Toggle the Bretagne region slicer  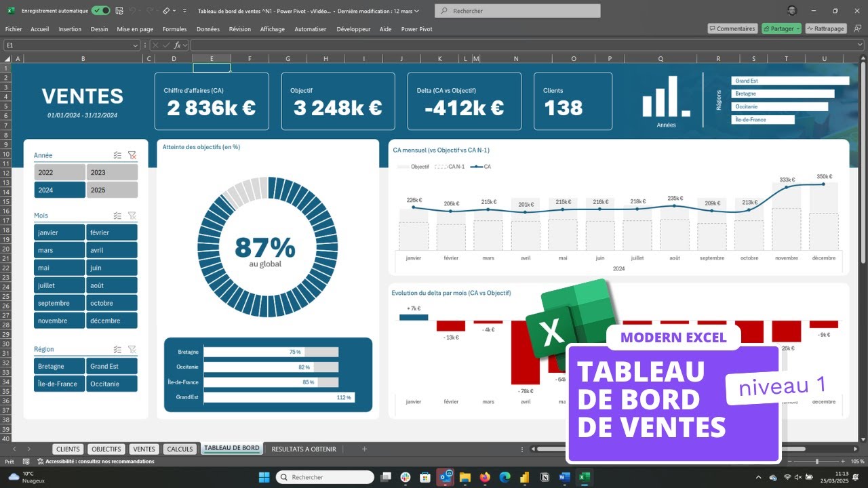click(x=60, y=366)
